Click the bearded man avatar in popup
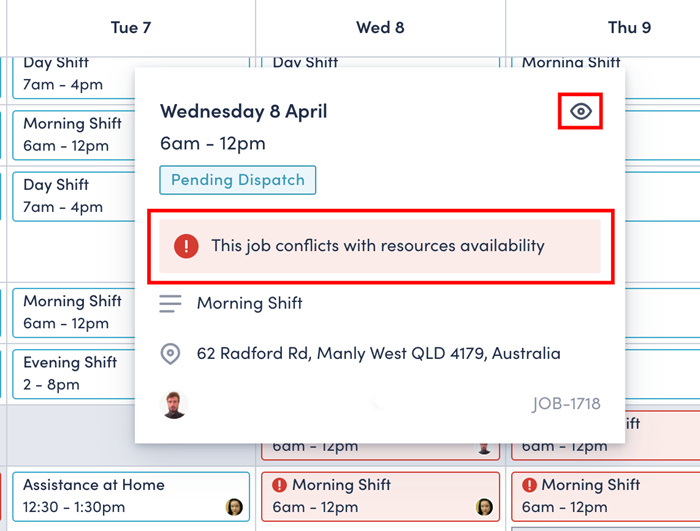 [174, 405]
